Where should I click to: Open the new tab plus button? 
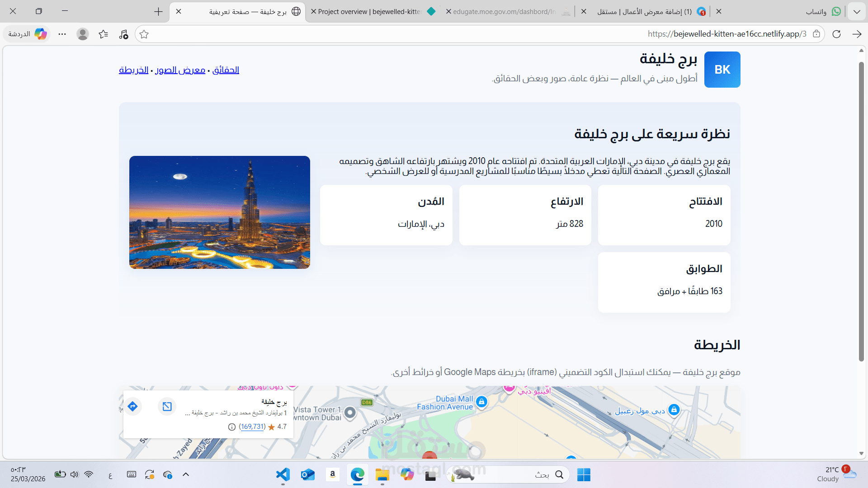point(158,12)
